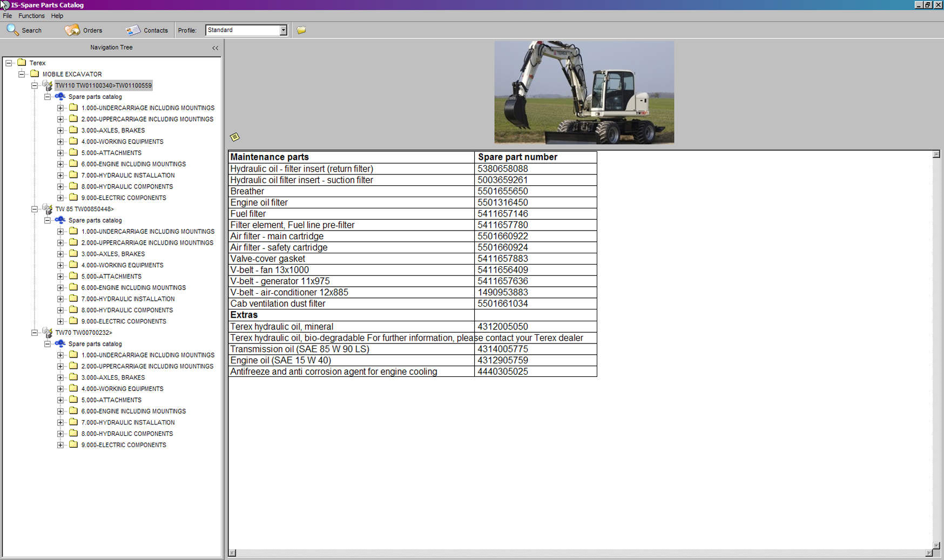This screenshot has width=944, height=560.
Task: Click the excavator photo thumbnail
Action: (x=584, y=92)
